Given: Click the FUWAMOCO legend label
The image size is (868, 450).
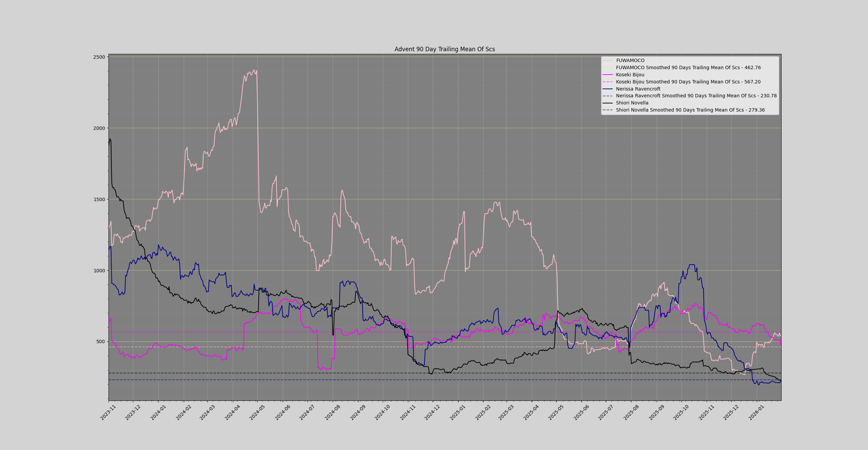Looking at the screenshot, I should click(x=630, y=60).
